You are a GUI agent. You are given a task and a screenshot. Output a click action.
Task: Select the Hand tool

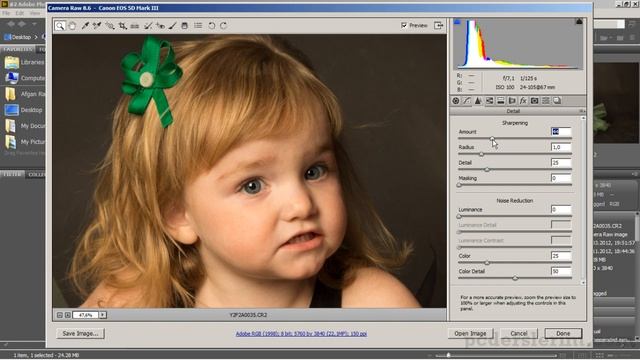(72, 26)
